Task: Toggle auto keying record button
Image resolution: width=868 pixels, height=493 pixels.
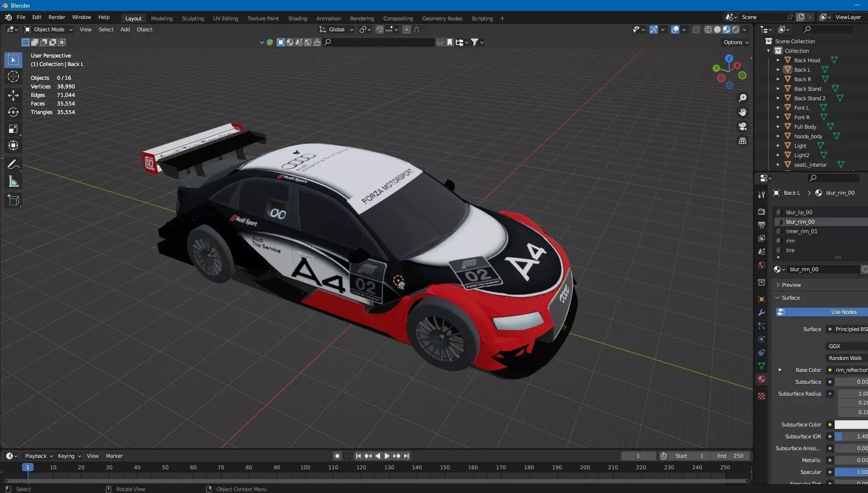Action: tap(337, 456)
